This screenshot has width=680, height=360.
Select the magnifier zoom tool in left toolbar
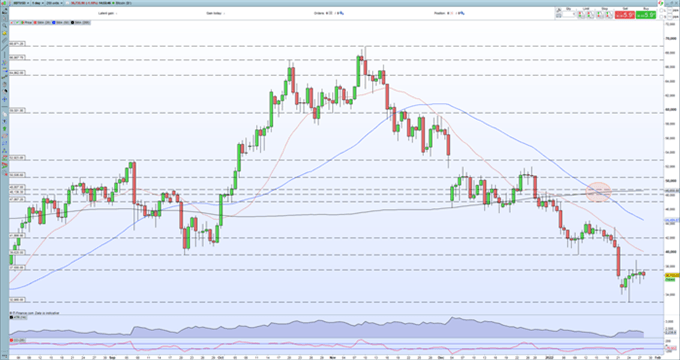pyautogui.click(x=4, y=25)
